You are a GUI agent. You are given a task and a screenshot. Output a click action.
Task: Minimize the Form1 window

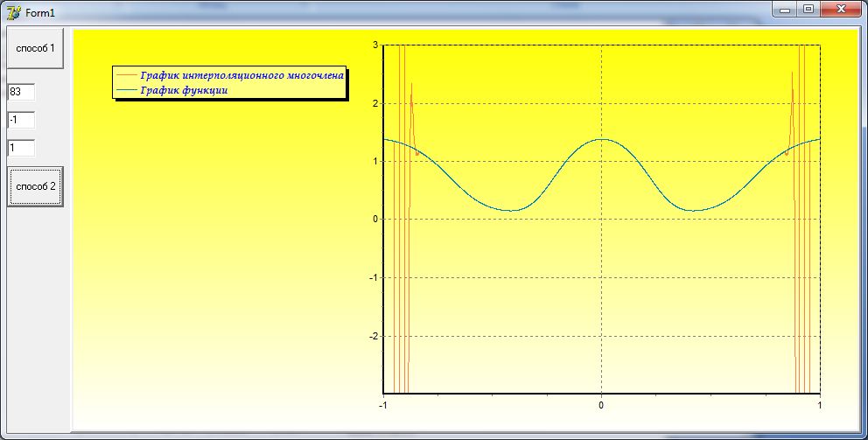pyautogui.click(x=784, y=9)
